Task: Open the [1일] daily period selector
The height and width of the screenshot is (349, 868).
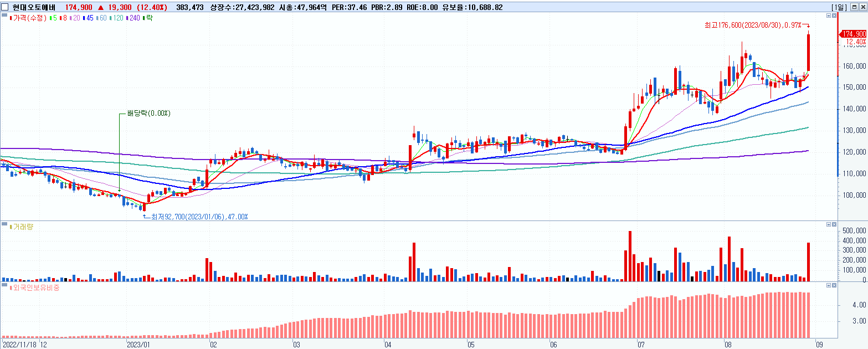Action: coord(839,7)
